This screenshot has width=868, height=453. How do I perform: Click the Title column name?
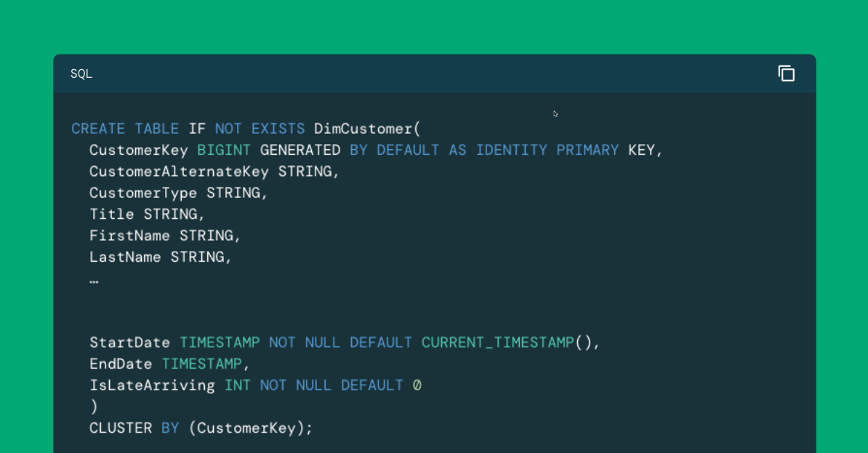[x=112, y=215]
